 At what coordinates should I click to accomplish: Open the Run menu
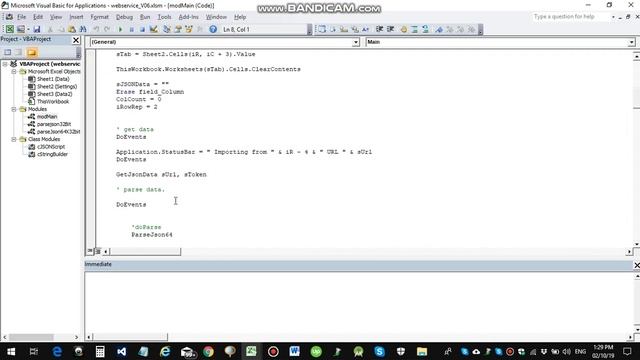(145, 17)
